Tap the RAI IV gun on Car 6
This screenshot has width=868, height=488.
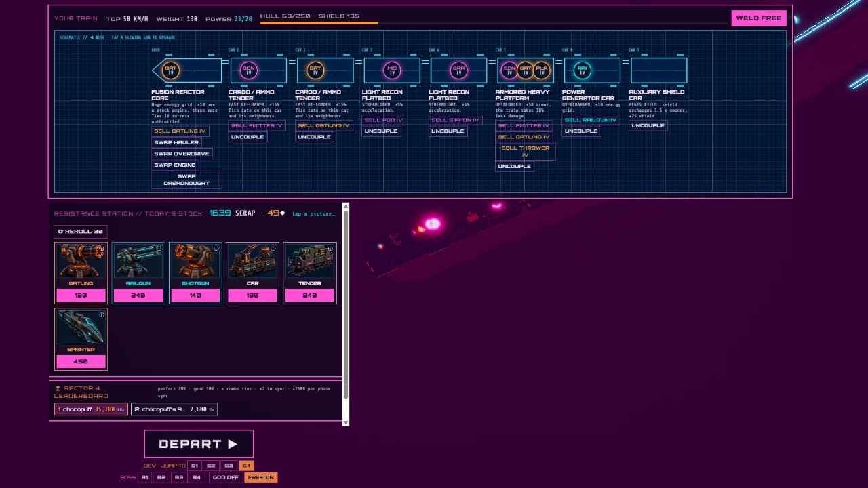(582, 70)
